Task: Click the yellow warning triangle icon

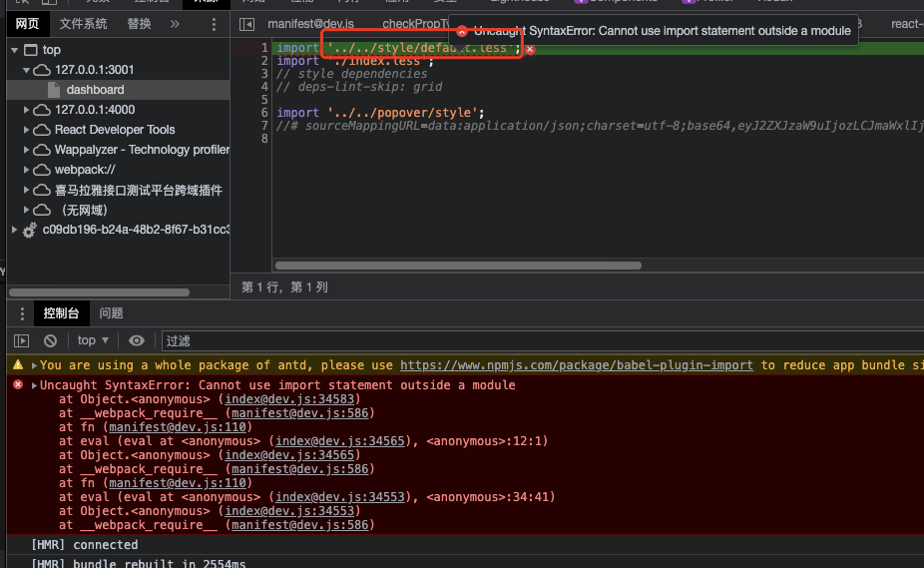Action: coord(18,365)
